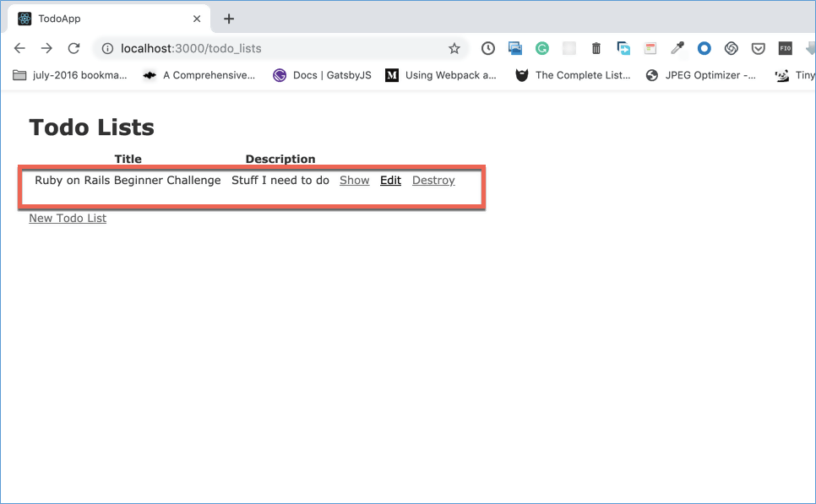Activate the eyedropper color picker extension
The width and height of the screenshot is (816, 504).
677,48
